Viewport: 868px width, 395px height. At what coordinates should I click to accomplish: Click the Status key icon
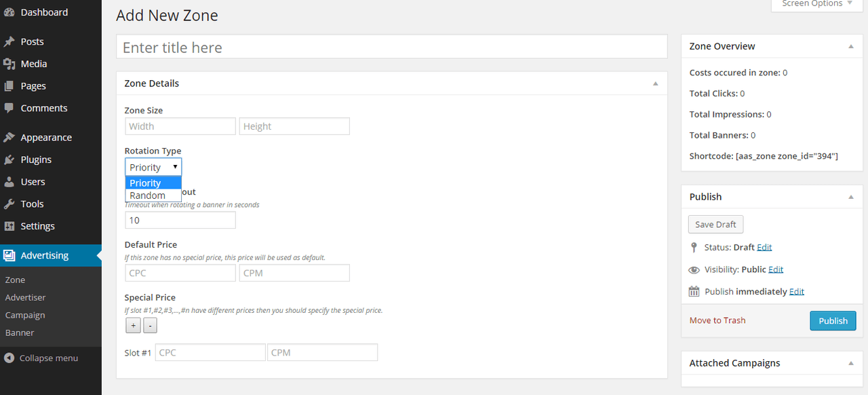(694, 247)
